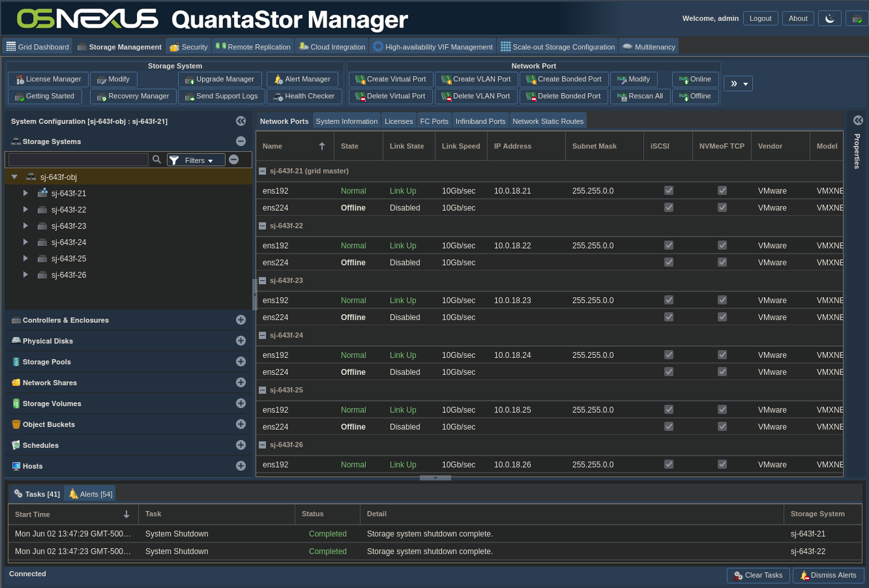The width and height of the screenshot is (869, 588).
Task: Open the System Information tab
Action: point(346,121)
